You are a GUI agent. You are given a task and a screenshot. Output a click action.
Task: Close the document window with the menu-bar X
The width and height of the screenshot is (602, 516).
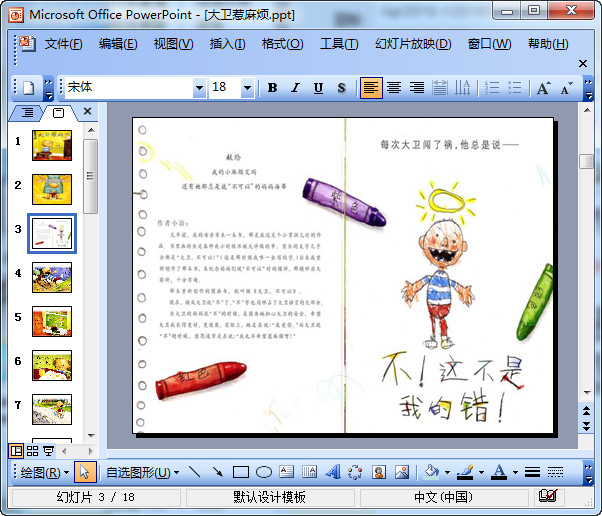coord(583,63)
